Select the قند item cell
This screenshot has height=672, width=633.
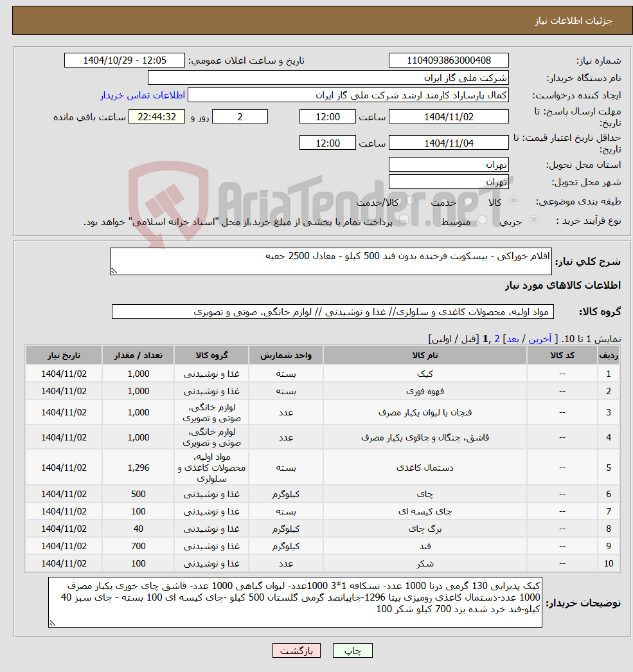425,546
